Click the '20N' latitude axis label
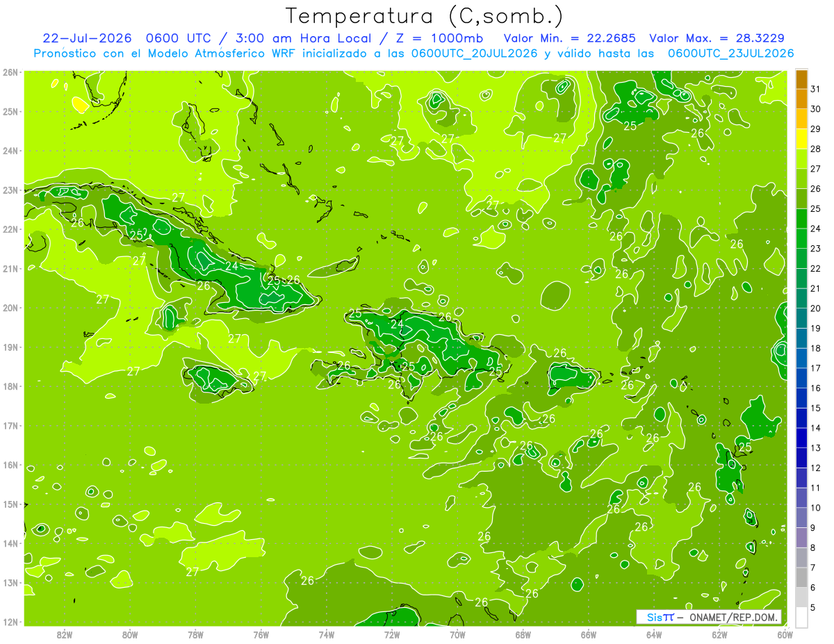Viewport: 834px width, 644px height. pyautogui.click(x=10, y=308)
